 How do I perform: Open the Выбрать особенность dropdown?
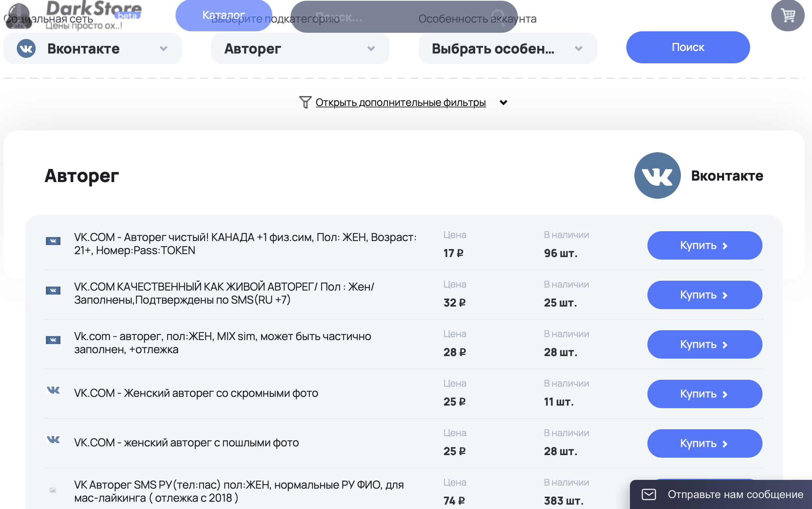pos(508,48)
